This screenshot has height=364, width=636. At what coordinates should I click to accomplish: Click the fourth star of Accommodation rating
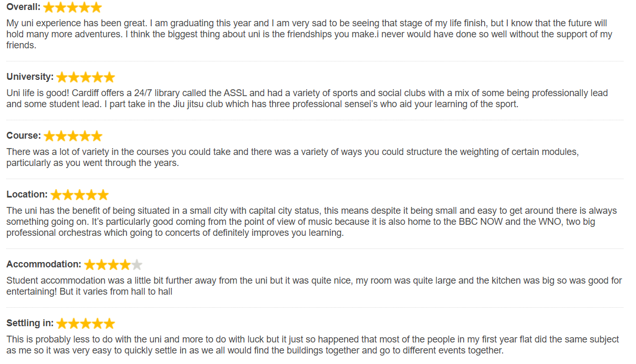pyautogui.click(x=125, y=265)
